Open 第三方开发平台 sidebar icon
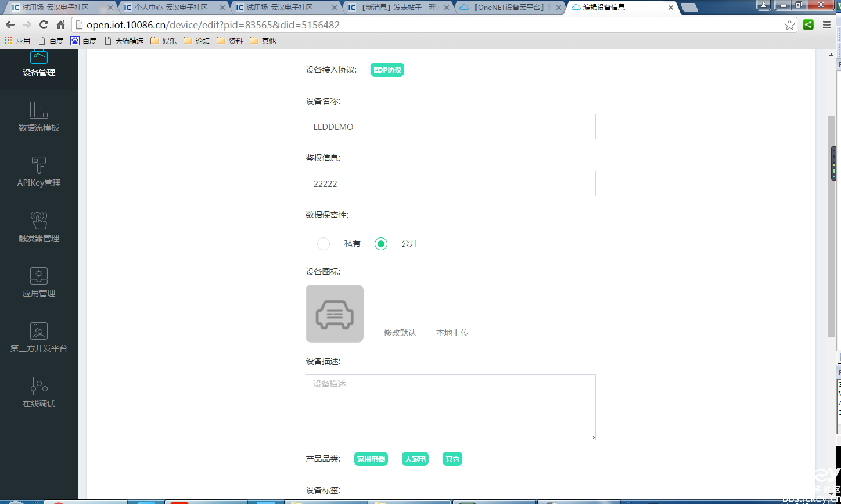This screenshot has height=504, width=841. [39, 330]
